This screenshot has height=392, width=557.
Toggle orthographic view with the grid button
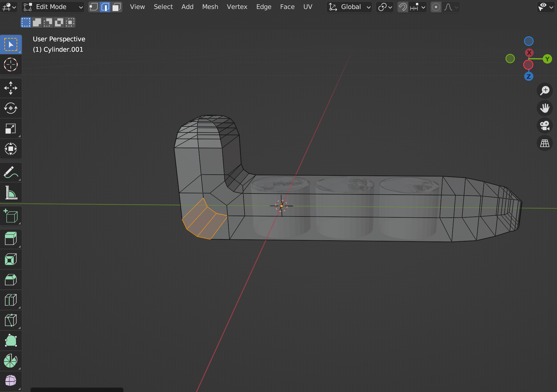tap(545, 143)
